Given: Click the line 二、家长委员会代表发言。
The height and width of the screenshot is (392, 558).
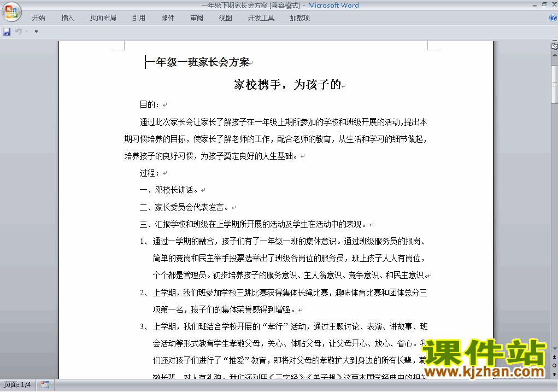Looking at the screenshot, I should point(185,207).
